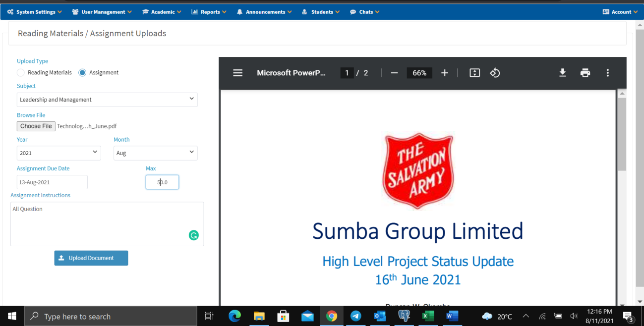This screenshot has width=644, height=326.
Task: Open the PDF viewer sidebar menu icon
Action: pyautogui.click(x=238, y=73)
